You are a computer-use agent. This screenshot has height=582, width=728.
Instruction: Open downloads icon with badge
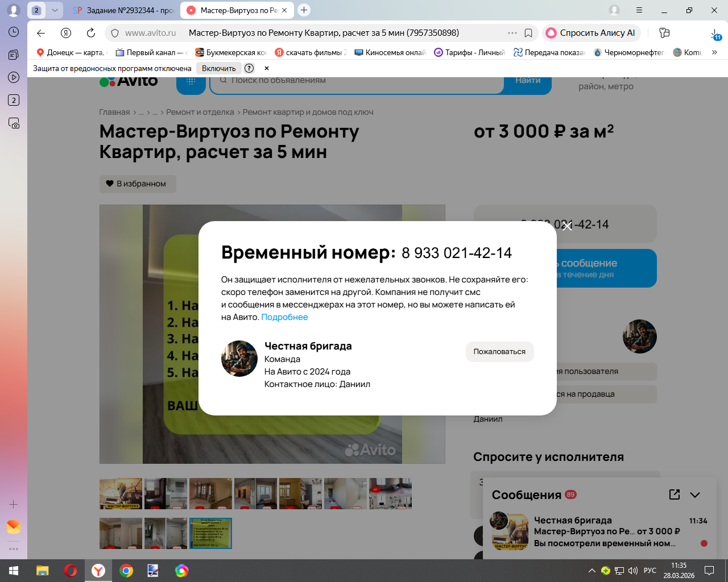(x=715, y=34)
